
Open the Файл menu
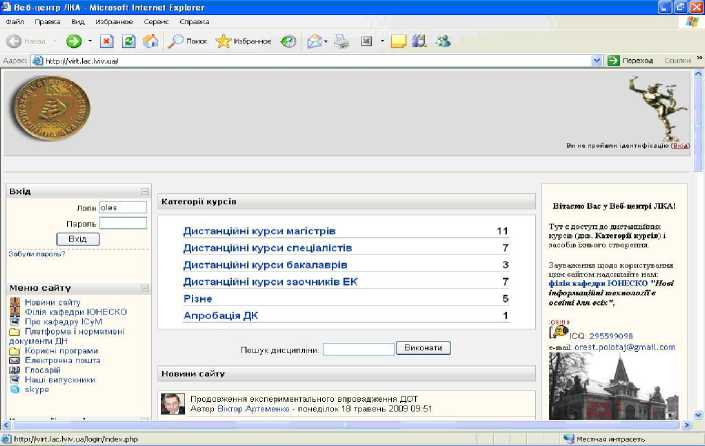click(x=14, y=20)
